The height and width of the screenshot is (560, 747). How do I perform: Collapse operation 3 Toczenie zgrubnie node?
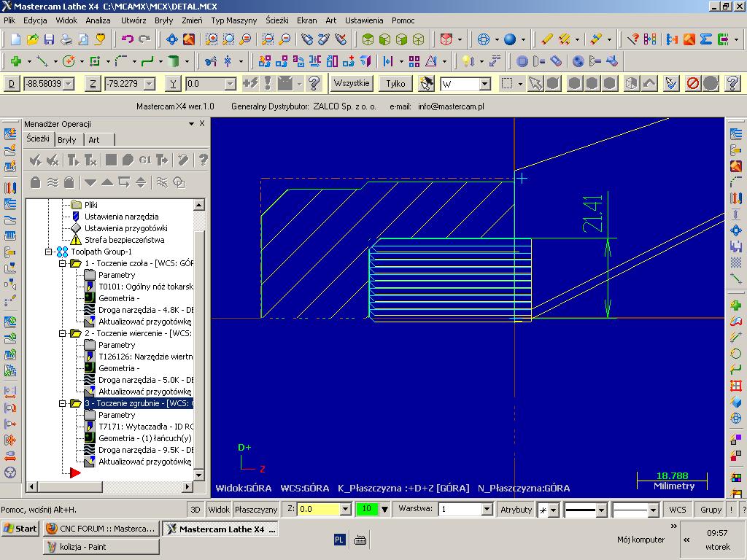(x=63, y=403)
